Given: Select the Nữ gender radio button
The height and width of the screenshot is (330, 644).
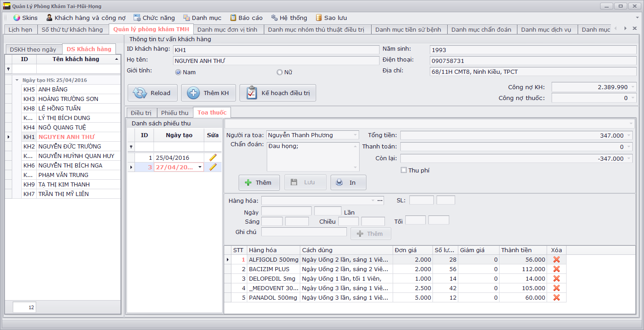Looking at the screenshot, I should coord(279,72).
